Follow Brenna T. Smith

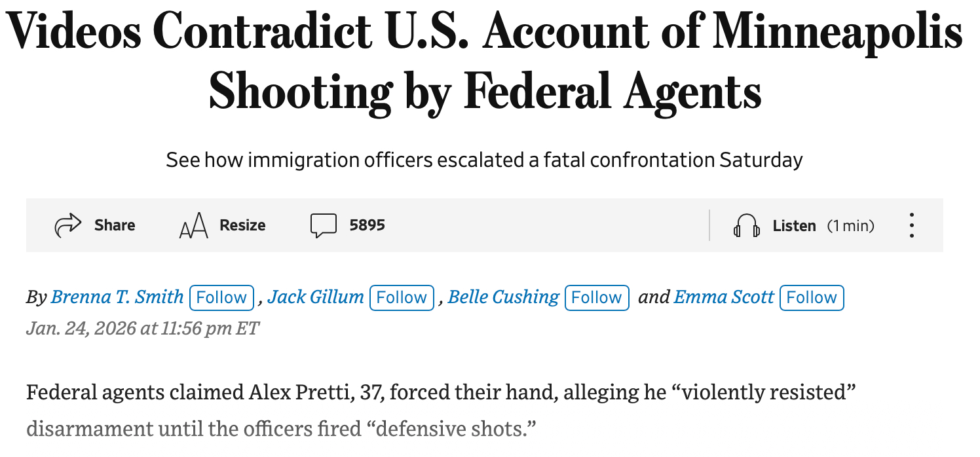click(x=221, y=298)
